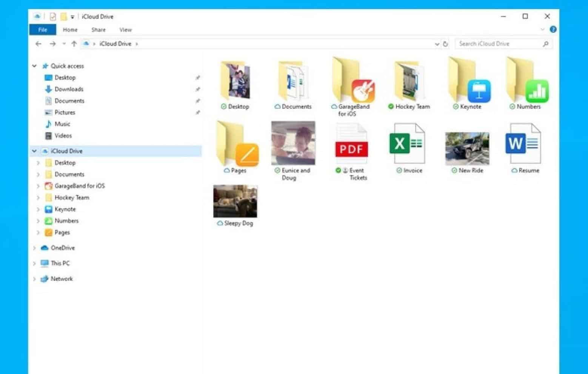
Task: Refresh the iCloud Drive folder view
Action: click(x=445, y=44)
